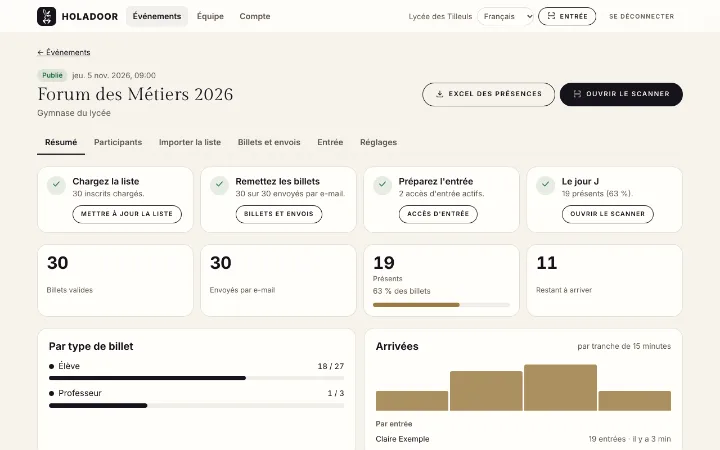
Task: Click the Accès d'entrée button
Action: pos(438,214)
